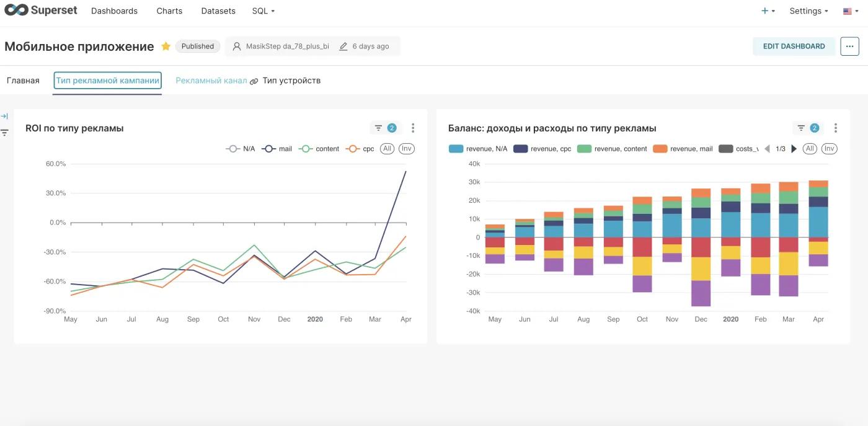Screen dimensions: 868x426
Task: Click the Published status badge
Action: point(198,47)
